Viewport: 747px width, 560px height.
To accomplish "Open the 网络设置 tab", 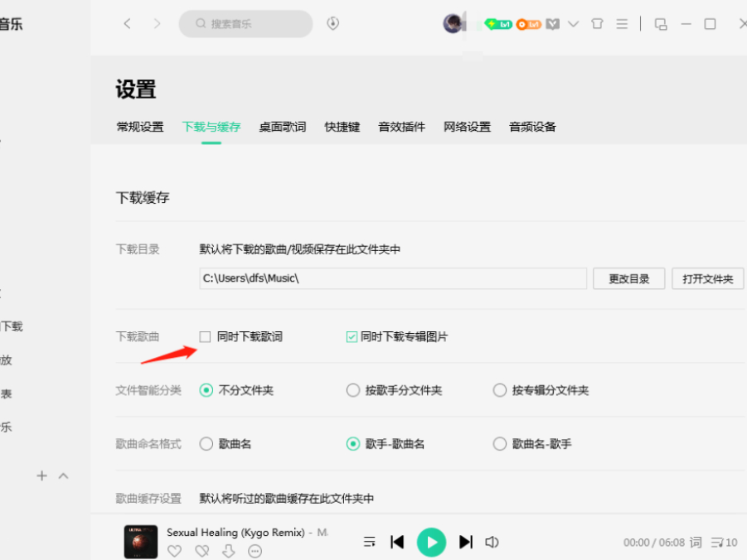I will coord(467,127).
